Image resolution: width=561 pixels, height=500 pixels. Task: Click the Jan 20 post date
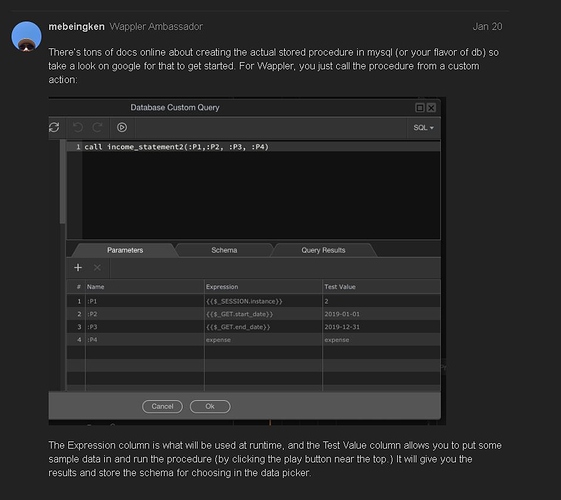pos(487,27)
